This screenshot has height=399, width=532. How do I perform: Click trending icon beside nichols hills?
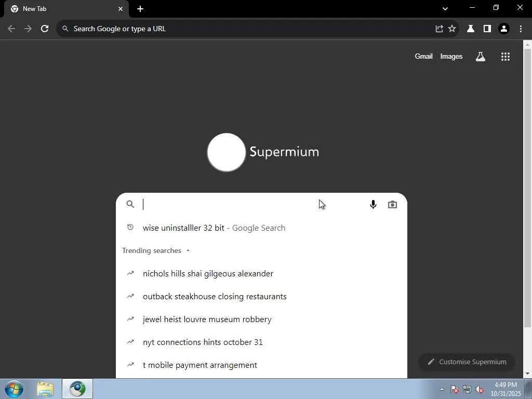(x=130, y=273)
